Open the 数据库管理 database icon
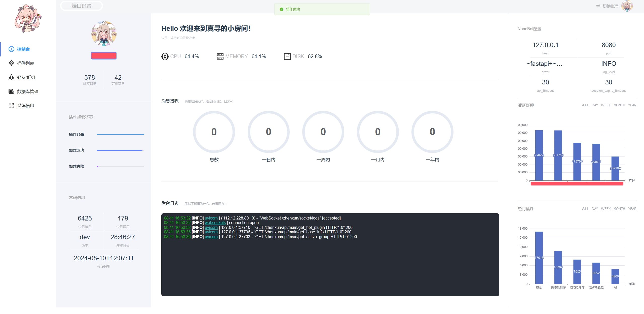Image resolution: width=644 pixels, height=314 pixels. click(x=11, y=91)
